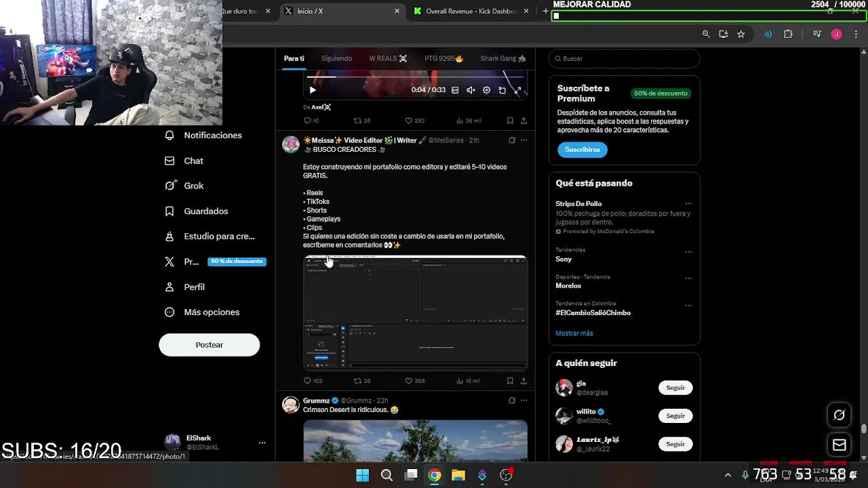Click the page scrollbar thumb

[x=863, y=429]
